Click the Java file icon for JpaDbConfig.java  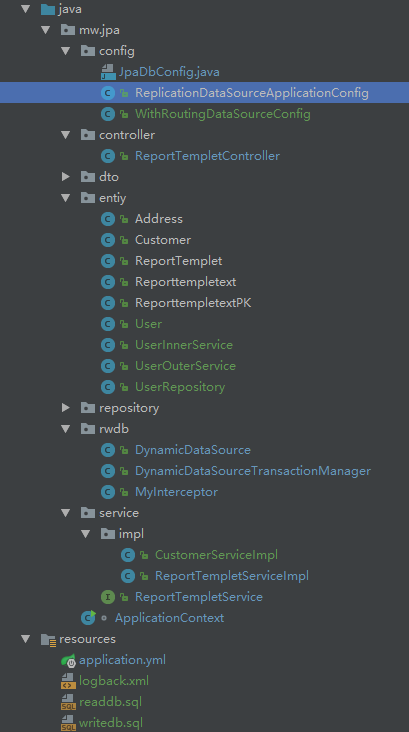tap(108, 72)
